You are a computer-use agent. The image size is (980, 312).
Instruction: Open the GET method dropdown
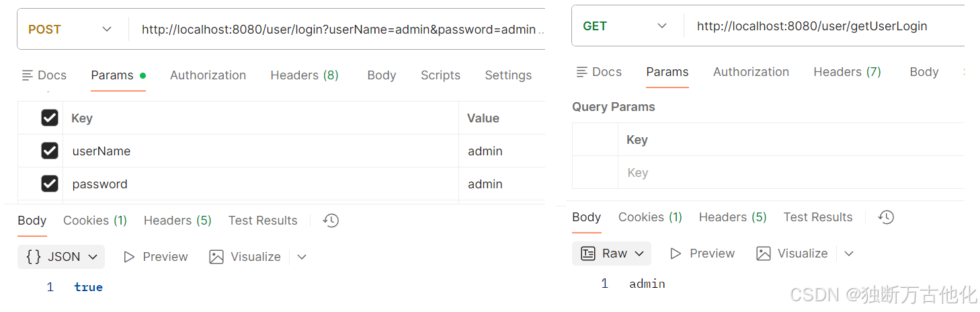(x=625, y=26)
